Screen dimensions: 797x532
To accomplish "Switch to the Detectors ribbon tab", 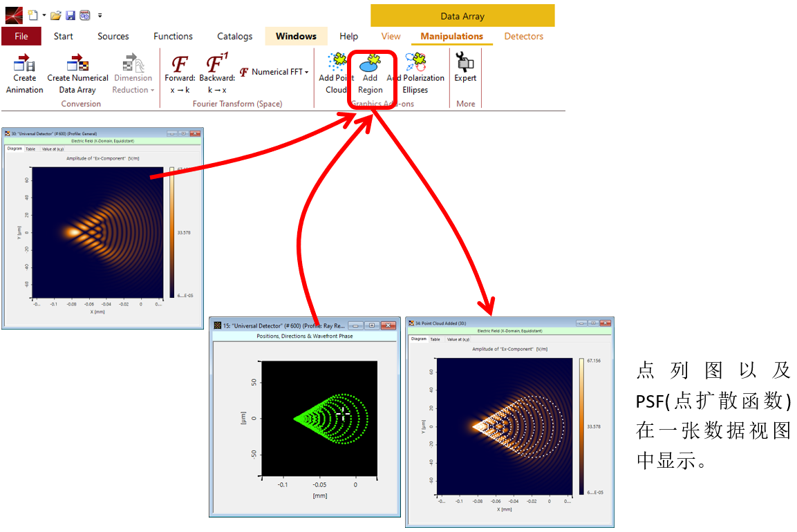I will (523, 36).
